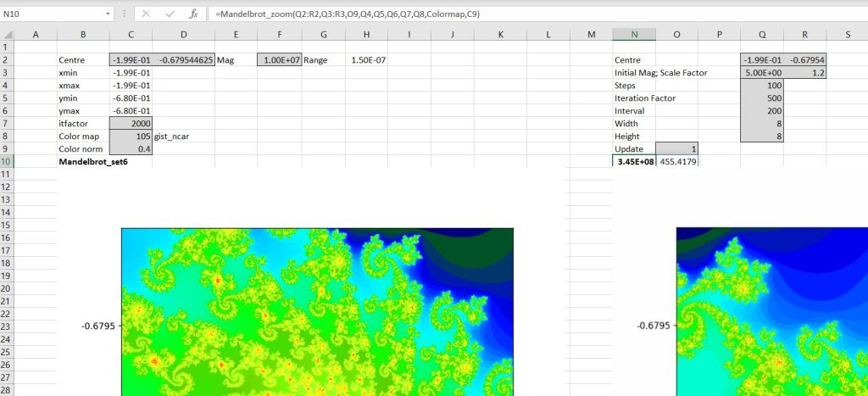Screen dimensions: 868x396
Task: Click the Select All corner triangle
Action: click(7, 34)
